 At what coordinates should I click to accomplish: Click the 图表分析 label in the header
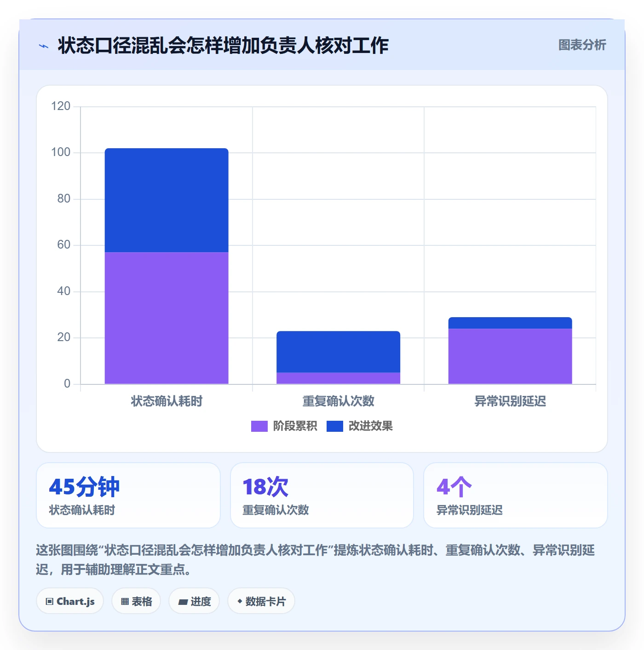pos(582,45)
